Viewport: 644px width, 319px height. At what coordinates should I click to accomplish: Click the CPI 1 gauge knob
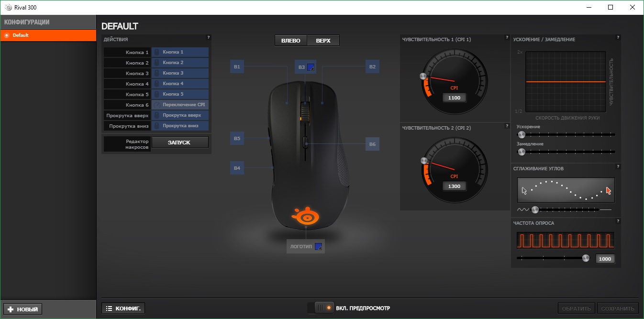click(x=422, y=76)
